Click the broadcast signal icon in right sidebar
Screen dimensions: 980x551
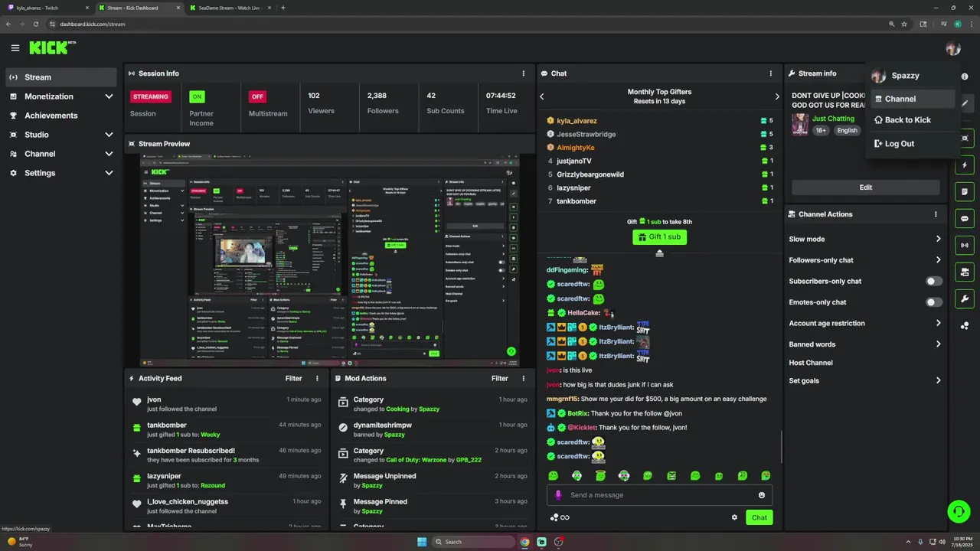(965, 246)
